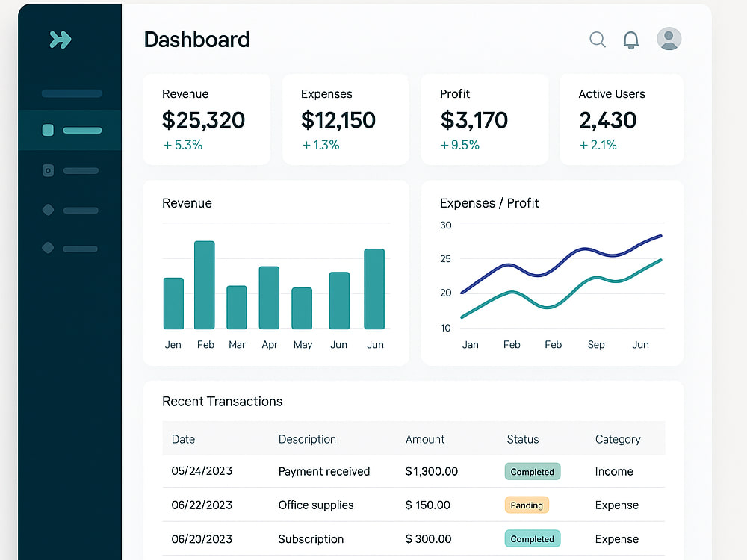Image resolution: width=747 pixels, height=560 pixels.
Task: Sort table by the Date column header
Action: (184, 439)
